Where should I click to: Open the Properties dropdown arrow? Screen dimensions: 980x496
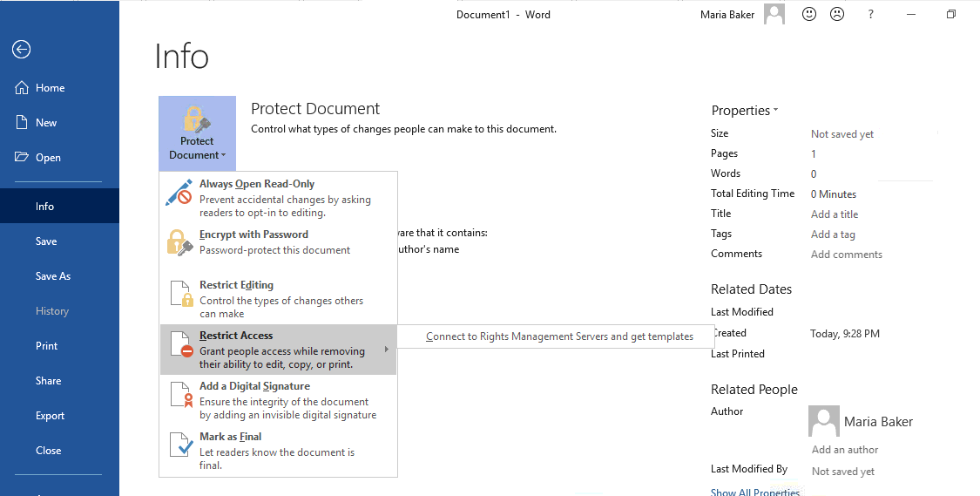pos(775,110)
